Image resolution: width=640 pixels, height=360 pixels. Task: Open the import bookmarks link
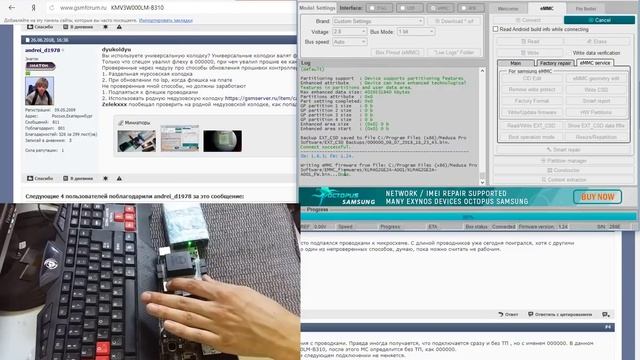165,20
